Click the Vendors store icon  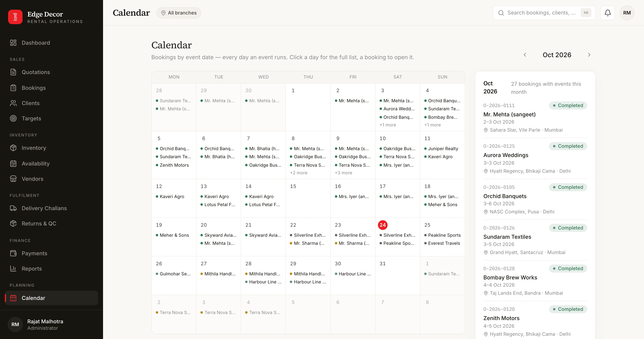coord(13,179)
